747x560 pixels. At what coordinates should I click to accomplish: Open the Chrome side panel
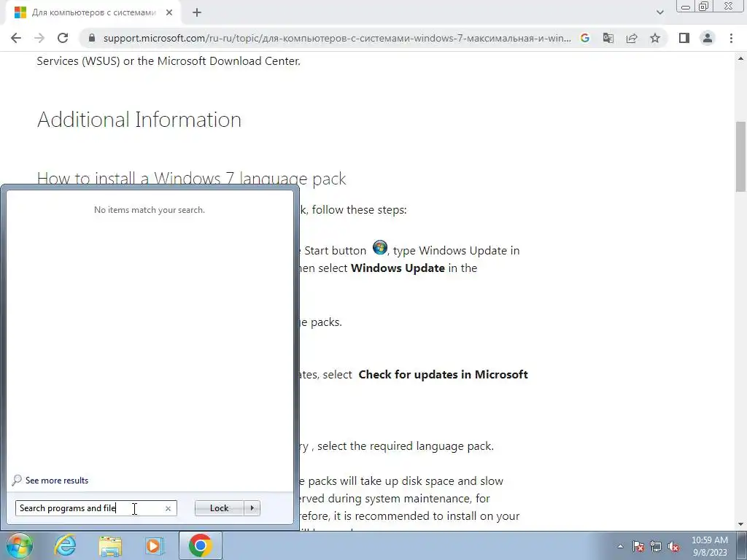[x=684, y=38]
